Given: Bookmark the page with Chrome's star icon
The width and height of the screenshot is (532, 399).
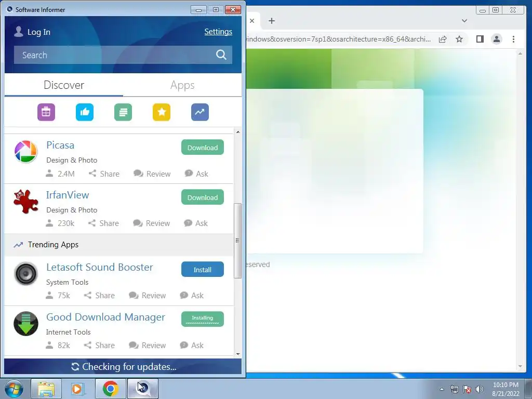Looking at the screenshot, I should 459,39.
